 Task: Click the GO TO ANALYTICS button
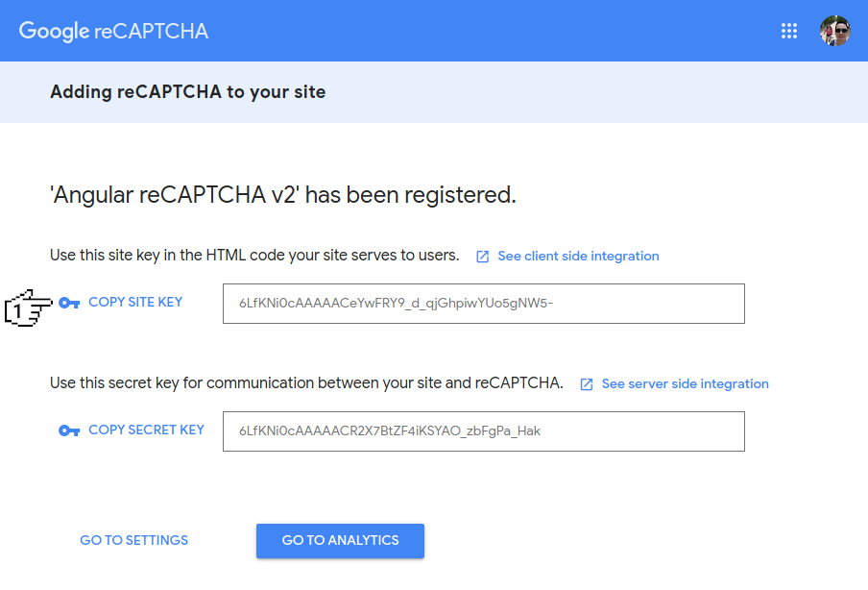(340, 540)
